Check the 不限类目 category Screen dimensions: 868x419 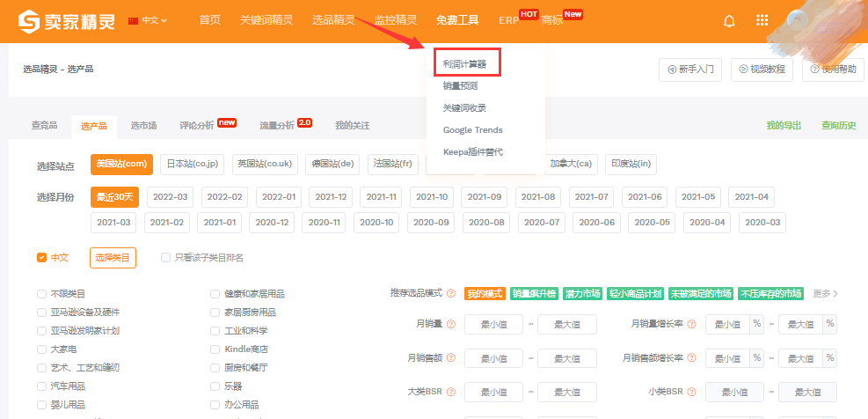pyautogui.click(x=41, y=294)
